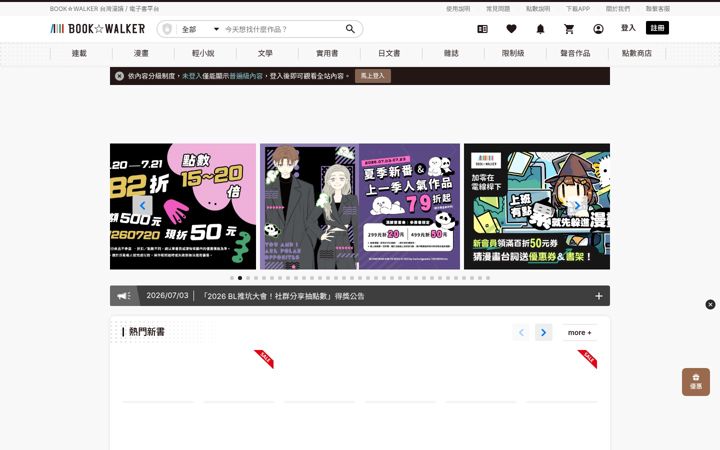
Task: Click the black 註冊 button
Action: [x=657, y=28]
